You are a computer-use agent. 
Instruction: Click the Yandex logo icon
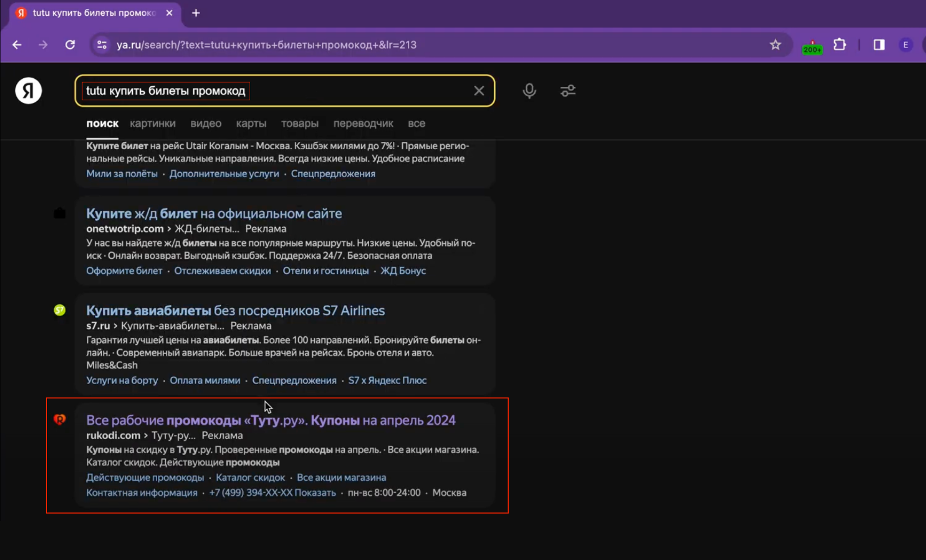[x=28, y=91]
